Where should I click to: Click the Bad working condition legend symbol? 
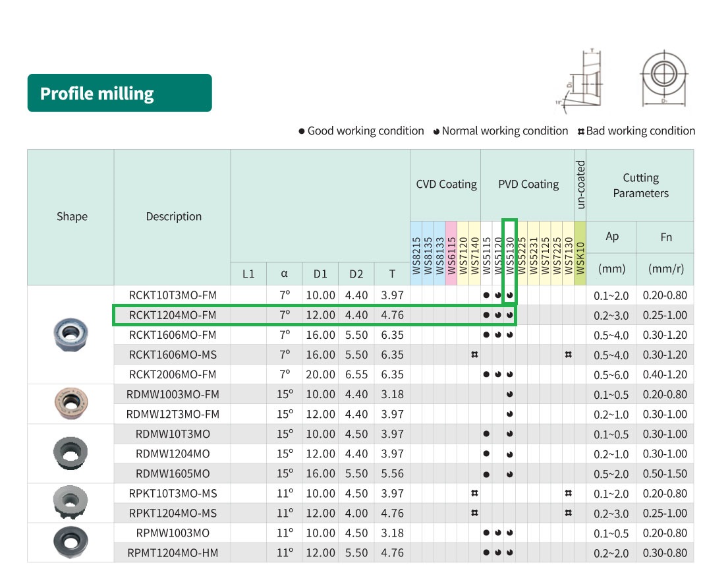click(580, 131)
